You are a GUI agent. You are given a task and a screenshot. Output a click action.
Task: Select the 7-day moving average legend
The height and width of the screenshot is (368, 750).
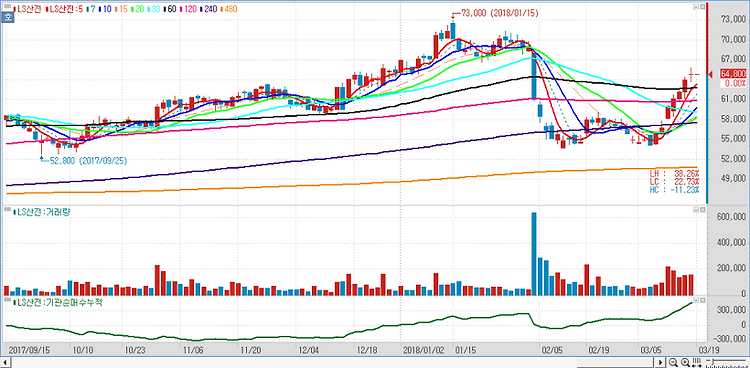tap(91, 9)
